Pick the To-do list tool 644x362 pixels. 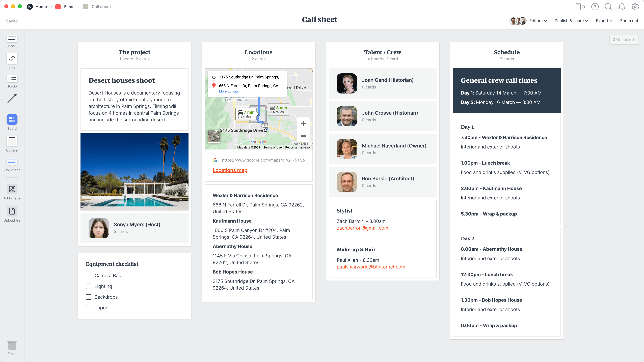[12, 79]
